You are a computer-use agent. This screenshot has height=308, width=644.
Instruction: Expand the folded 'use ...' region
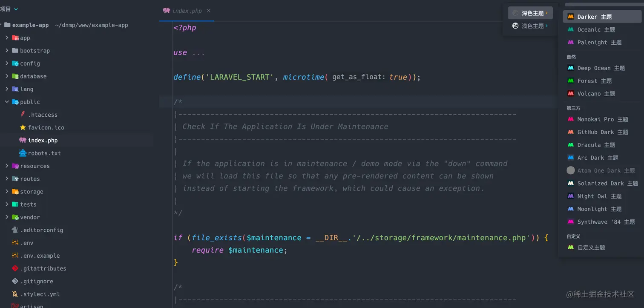[x=198, y=53]
